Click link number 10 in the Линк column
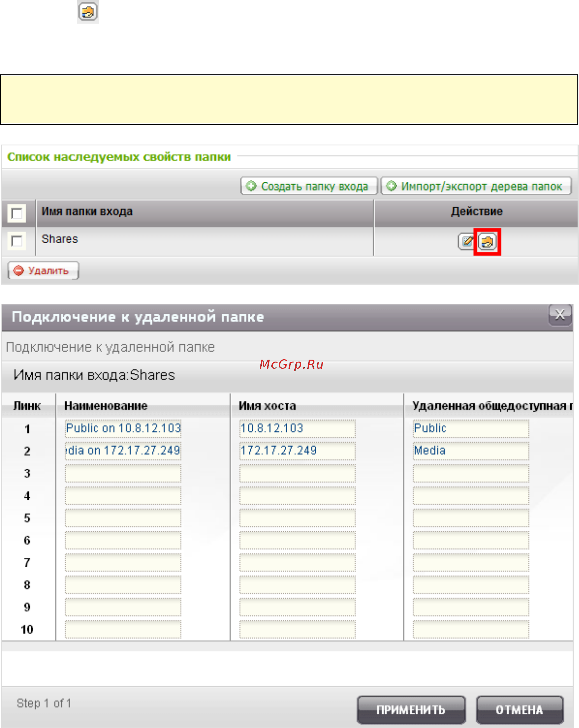 tap(27, 629)
